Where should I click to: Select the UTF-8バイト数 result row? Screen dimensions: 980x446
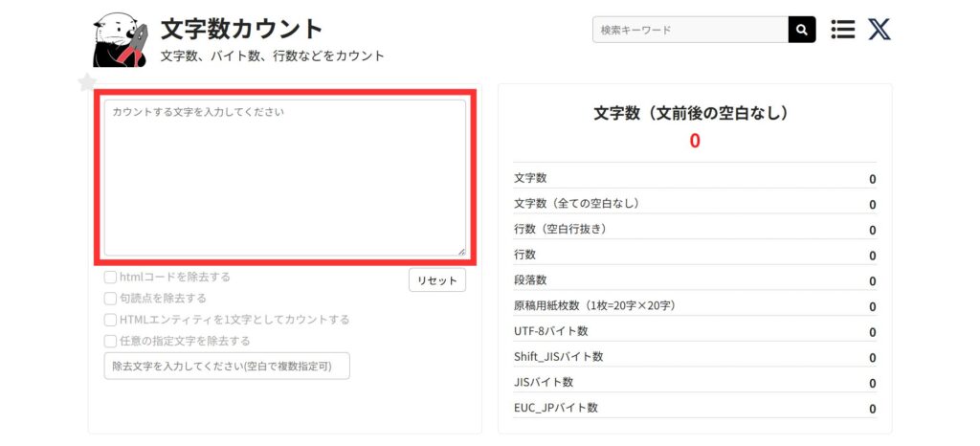[x=694, y=331]
